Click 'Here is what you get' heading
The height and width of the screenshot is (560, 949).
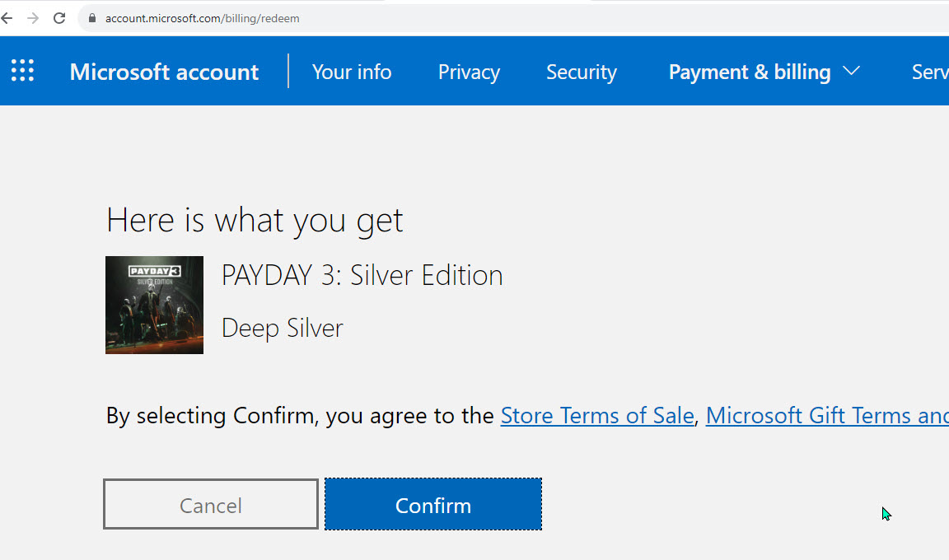point(255,220)
